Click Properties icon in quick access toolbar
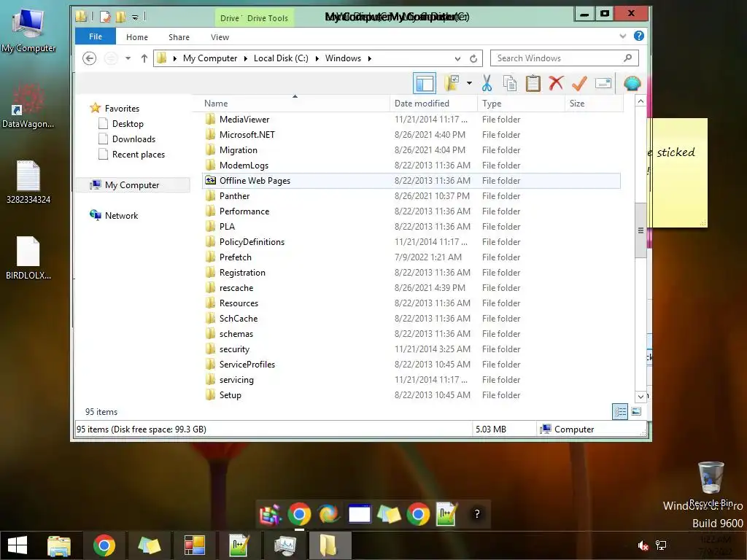 pos(105,17)
